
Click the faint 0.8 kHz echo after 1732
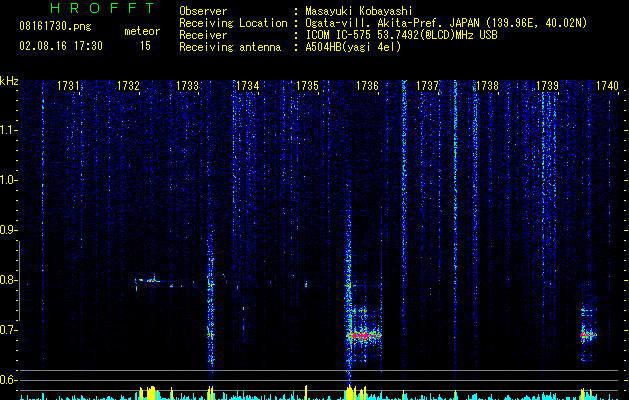coord(148,280)
